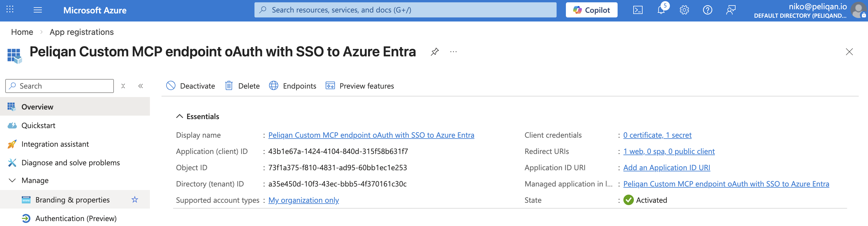Favorite Branding & properties with the star

135,200
